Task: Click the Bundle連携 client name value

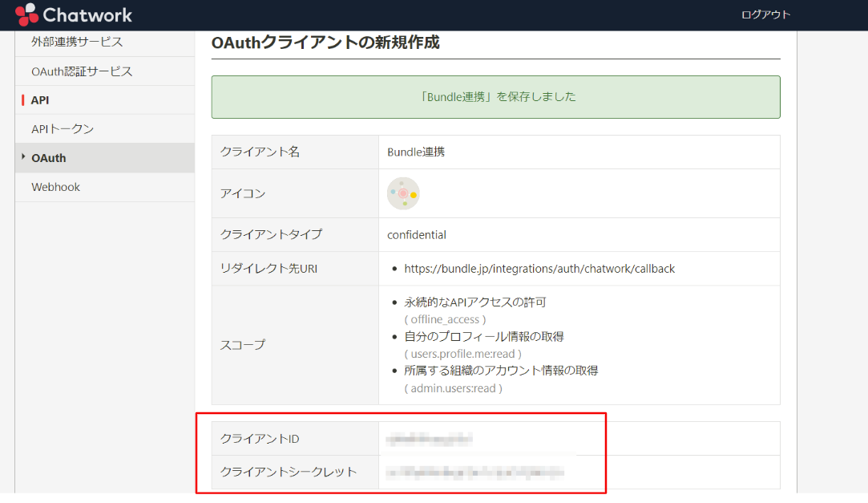Action: point(416,152)
